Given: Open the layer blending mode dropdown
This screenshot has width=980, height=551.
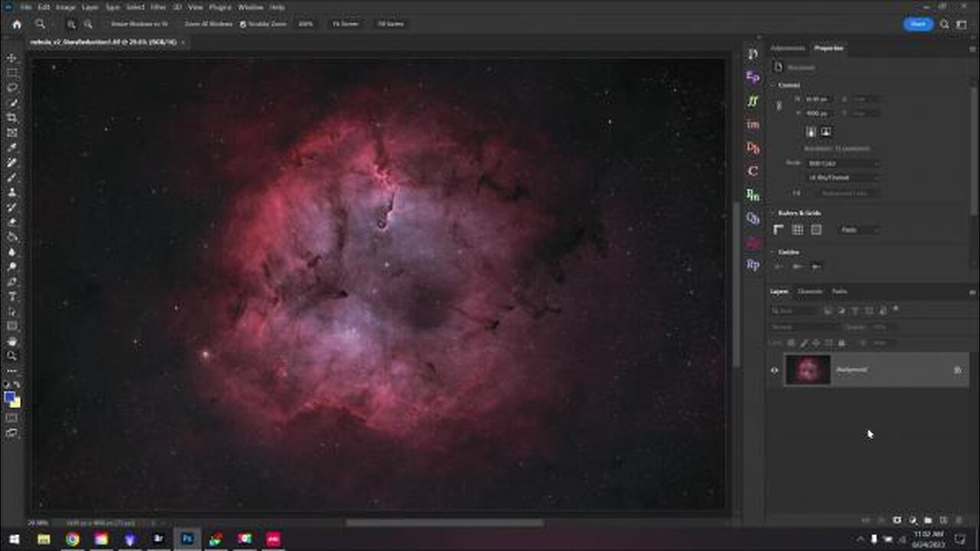Looking at the screenshot, I should [805, 327].
